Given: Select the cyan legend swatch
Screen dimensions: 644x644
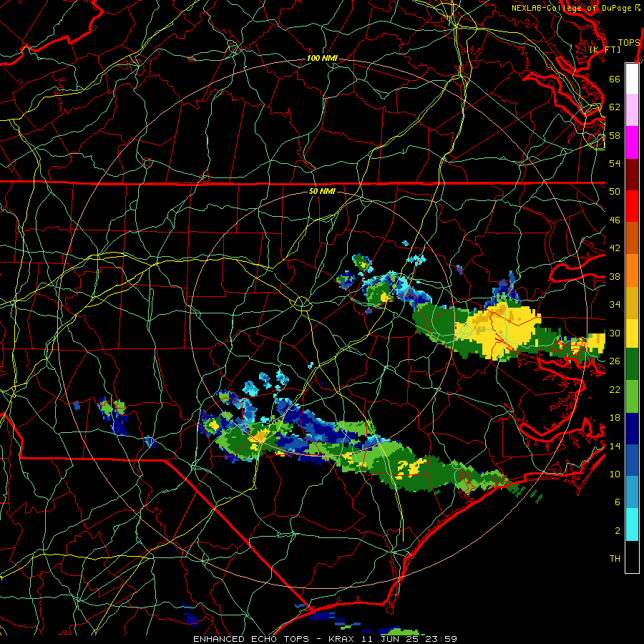Looking at the screenshot, I should (x=632, y=525).
